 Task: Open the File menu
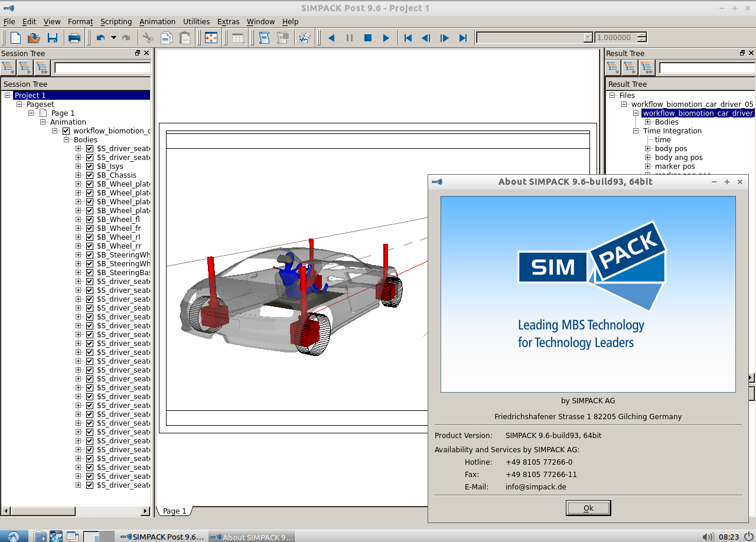(x=9, y=22)
